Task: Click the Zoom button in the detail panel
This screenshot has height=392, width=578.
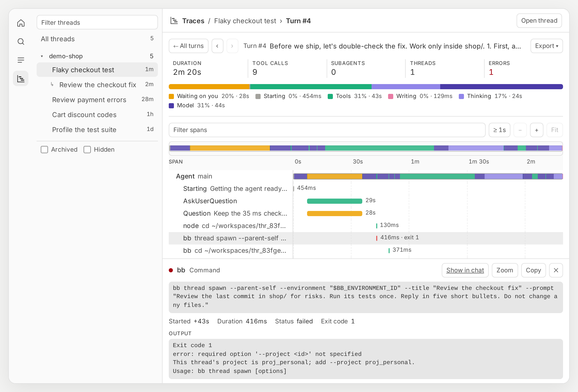Action: (x=505, y=270)
